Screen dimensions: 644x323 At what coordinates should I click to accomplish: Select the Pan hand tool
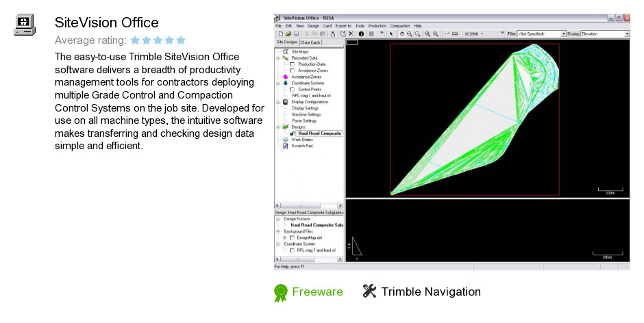tap(401, 34)
